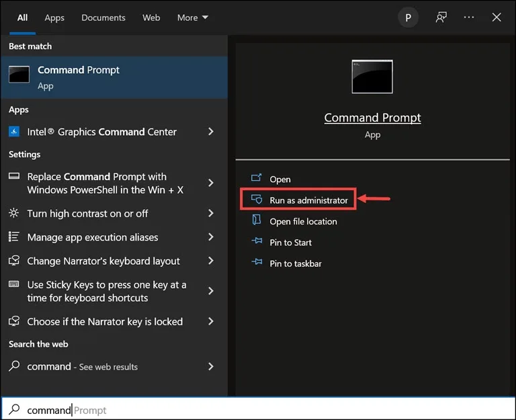The width and height of the screenshot is (516, 420).
Task: Click the magnifier icon beside command web results
Action: 14,366
